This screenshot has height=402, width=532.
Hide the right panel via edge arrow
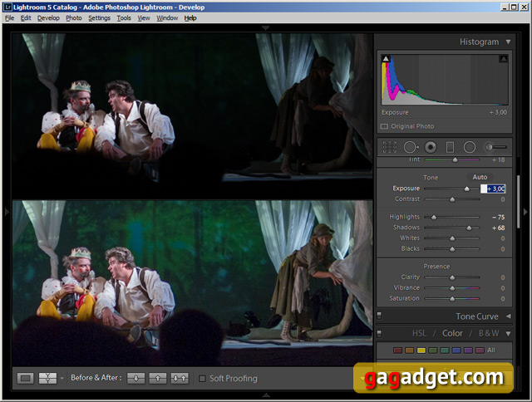pyautogui.click(x=525, y=212)
